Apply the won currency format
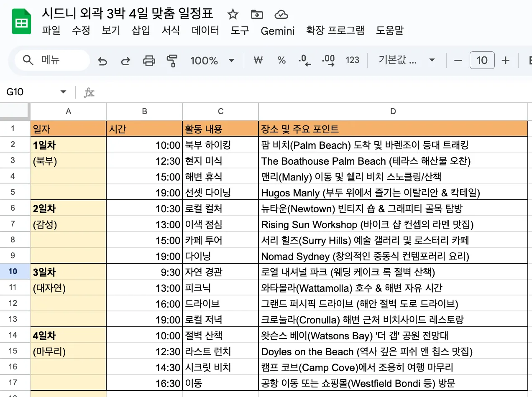 [x=258, y=61]
